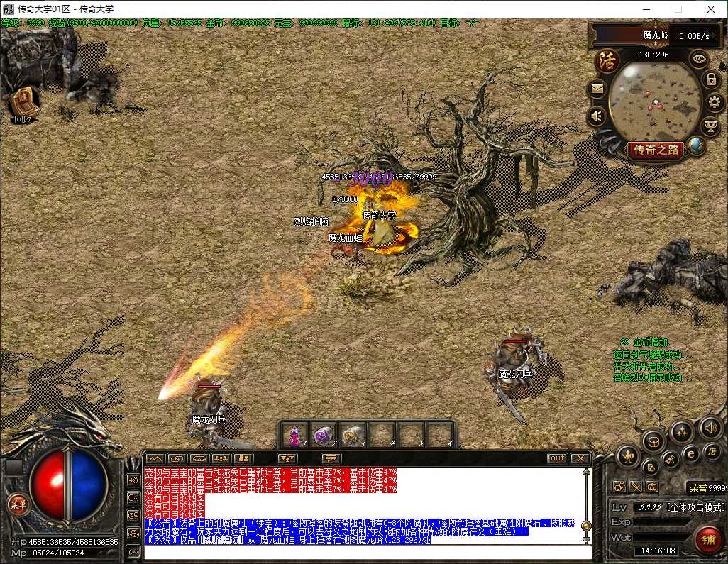The image size is (728, 564).
Task: Click the 〖系统〗 drop message line in chat
Action: (x=288, y=541)
